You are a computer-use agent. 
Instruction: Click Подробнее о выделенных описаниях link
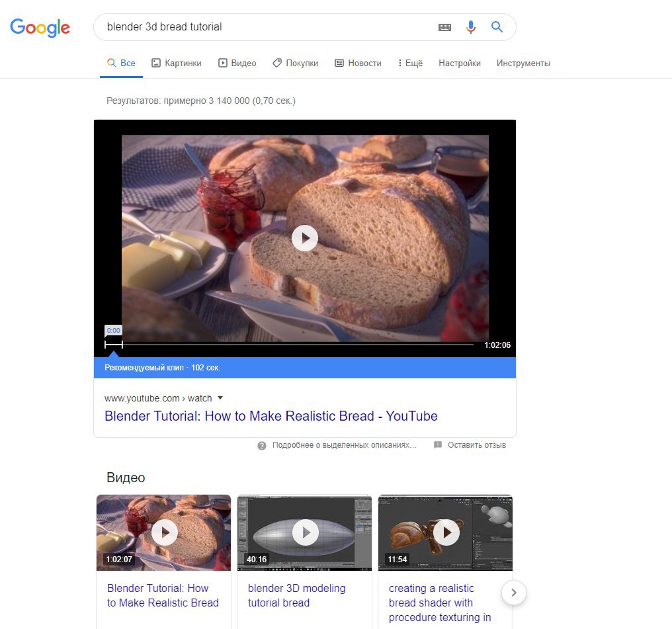click(344, 445)
